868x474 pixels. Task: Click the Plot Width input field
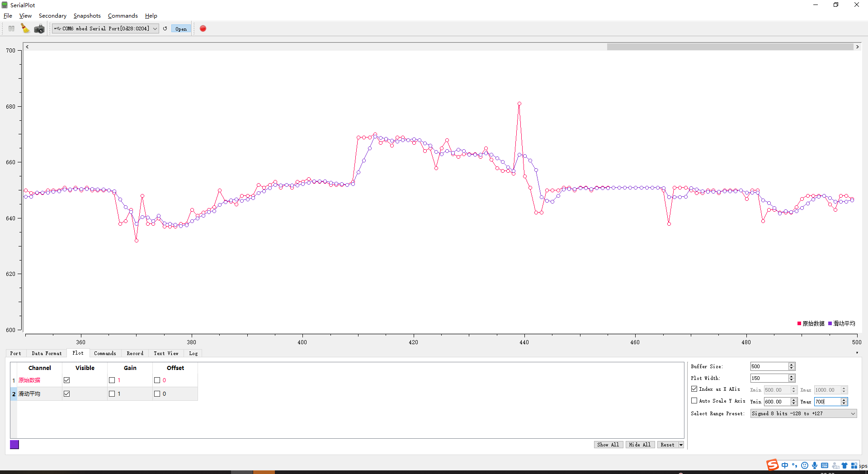(769, 378)
